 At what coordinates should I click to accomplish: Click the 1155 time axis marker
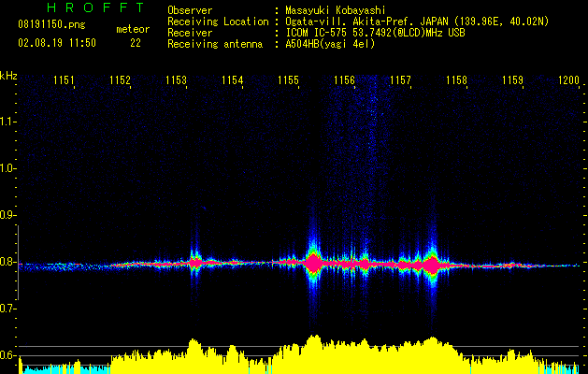click(x=288, y=79)
